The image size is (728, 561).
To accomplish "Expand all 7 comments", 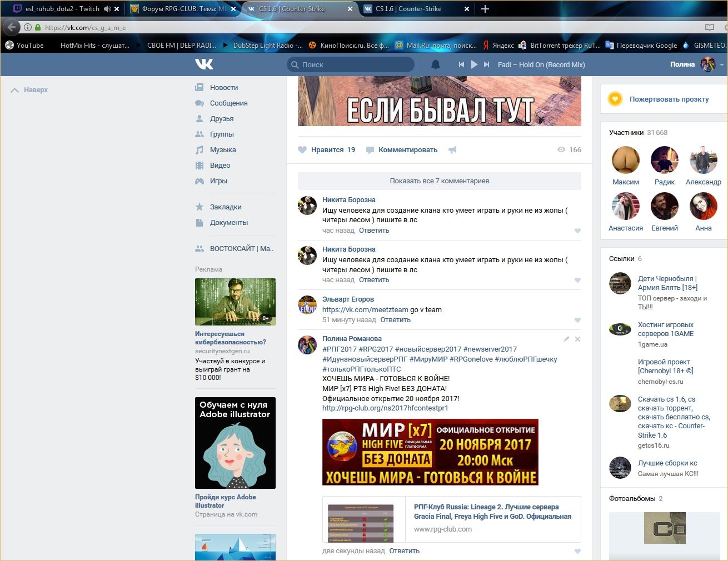I will [x=439, y=181].
